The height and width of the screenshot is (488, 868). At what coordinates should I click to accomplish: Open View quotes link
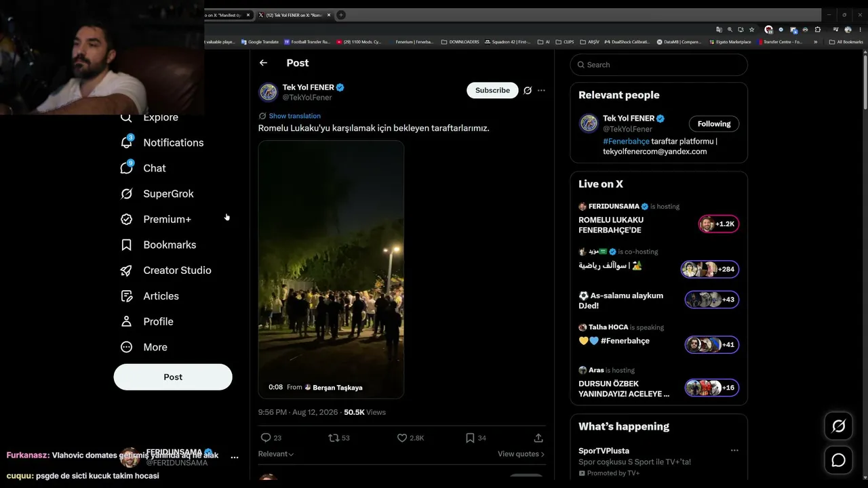pyautogui.click(x=521, y=454)
